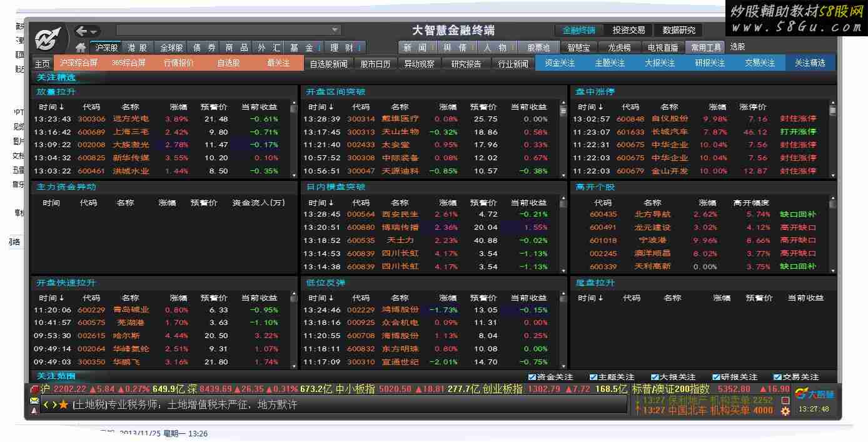This screenshot has height=442, width=868.
Task: Open the search bar dropdown arrow
Action: click(x=336, y=30)
